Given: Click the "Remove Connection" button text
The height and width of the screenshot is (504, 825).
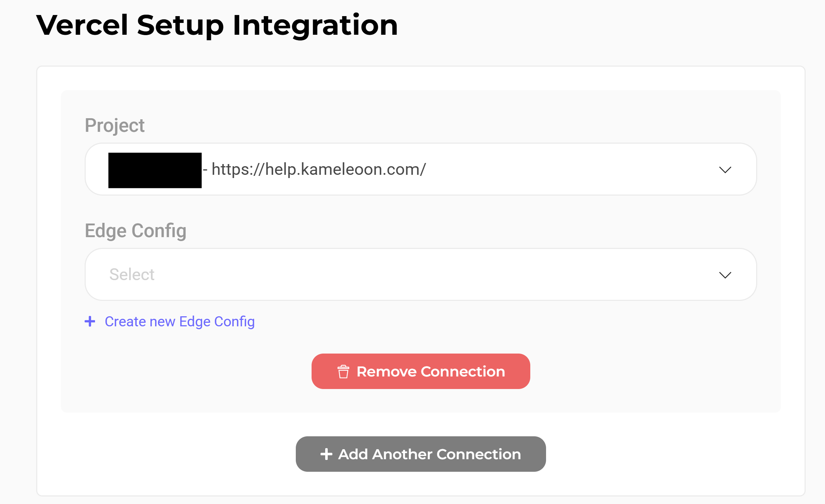Looking at the screenshot, I should pyautogui.click(x=431, y=371).
